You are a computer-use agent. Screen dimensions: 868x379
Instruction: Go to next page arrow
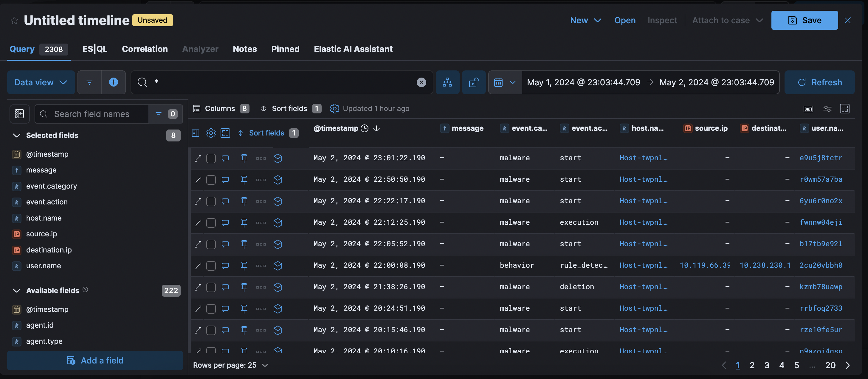pyautogui.click(x=847, y=365)
